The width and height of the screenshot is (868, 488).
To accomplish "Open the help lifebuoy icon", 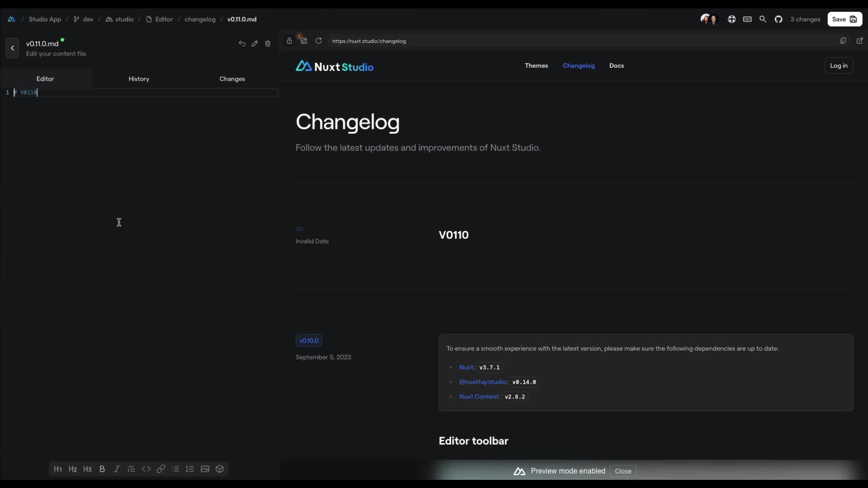I will point(731,19).
